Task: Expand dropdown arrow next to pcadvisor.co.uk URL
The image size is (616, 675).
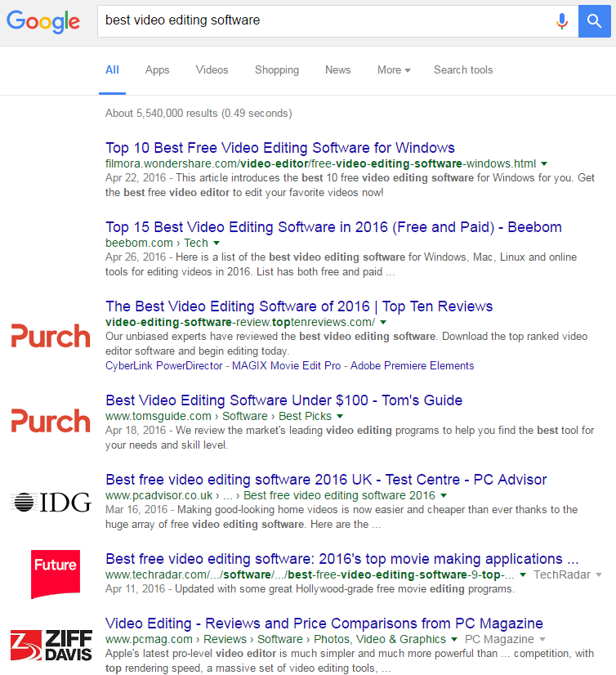Action: 444,495
